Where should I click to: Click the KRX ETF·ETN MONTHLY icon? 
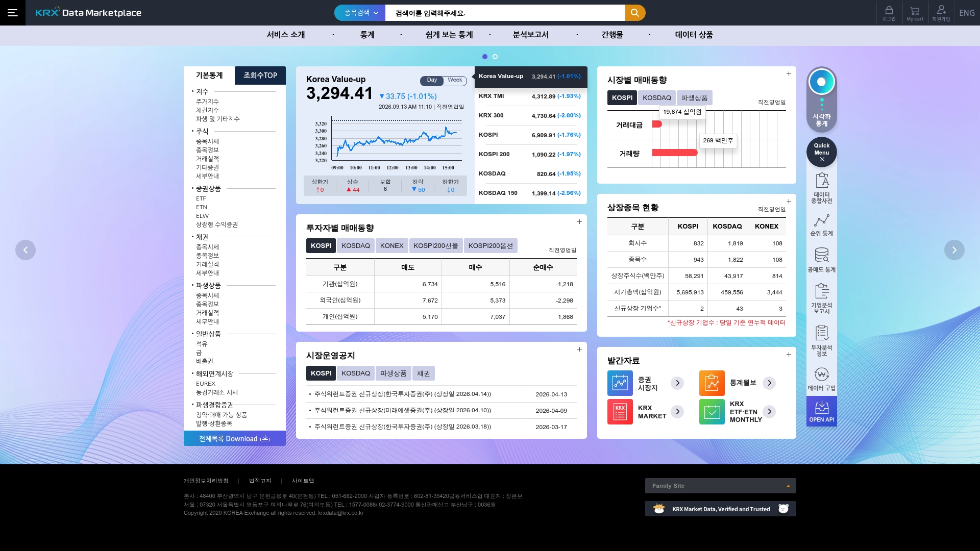coord(712,412)
